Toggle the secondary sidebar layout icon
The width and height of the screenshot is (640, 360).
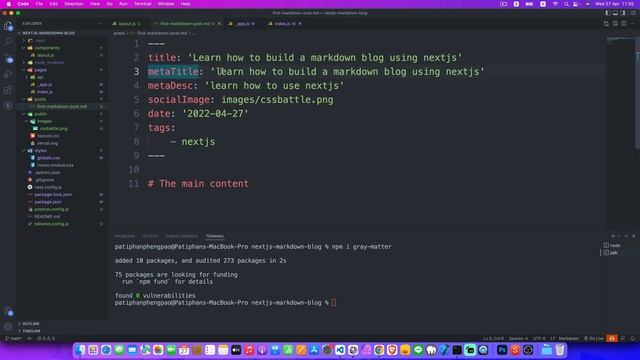[x=623, y=13]
